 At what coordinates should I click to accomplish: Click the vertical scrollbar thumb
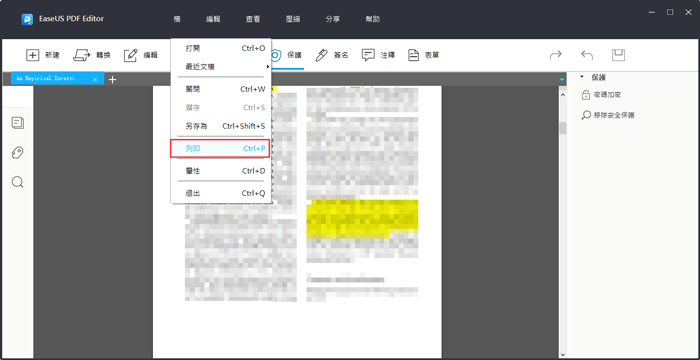click(563, 128)
